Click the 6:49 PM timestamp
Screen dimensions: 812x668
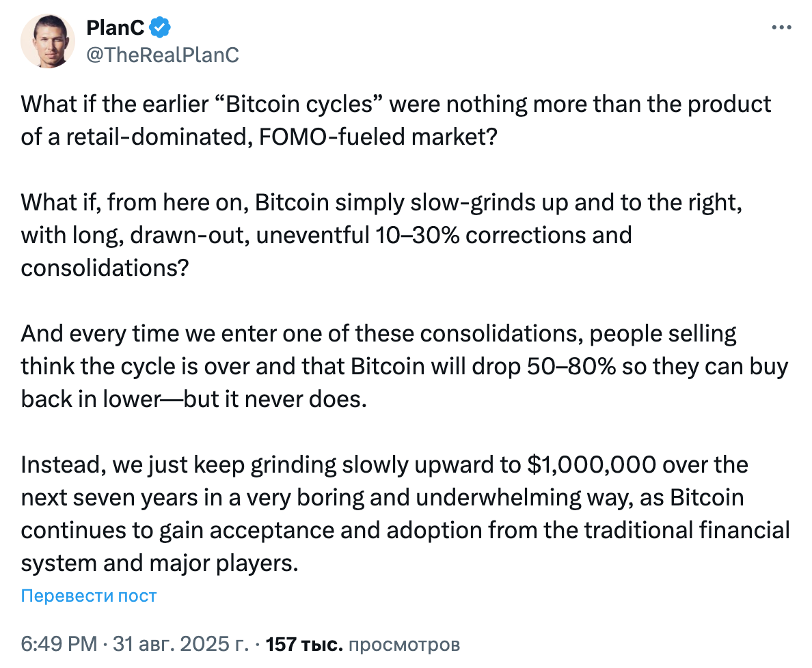point(59,644)
